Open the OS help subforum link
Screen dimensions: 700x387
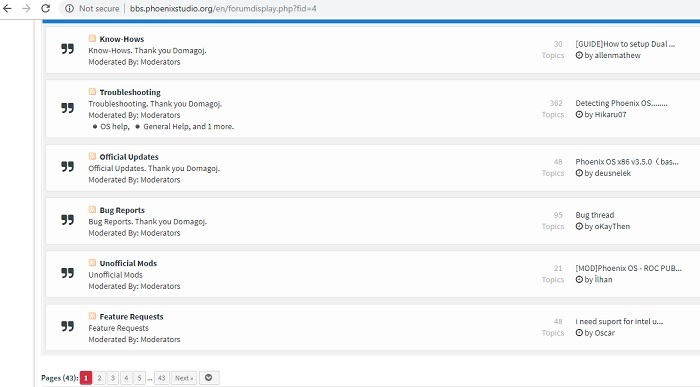coord(114,127)
